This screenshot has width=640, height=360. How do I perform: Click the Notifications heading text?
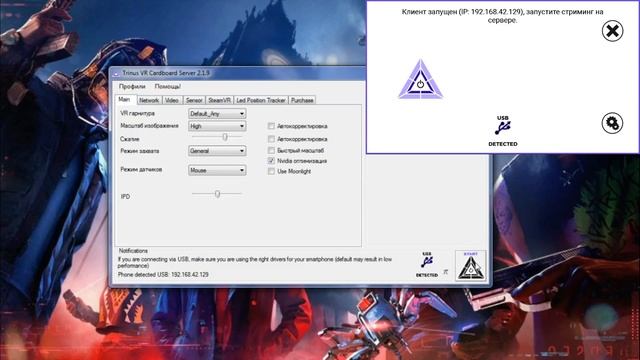coord(133,251)
